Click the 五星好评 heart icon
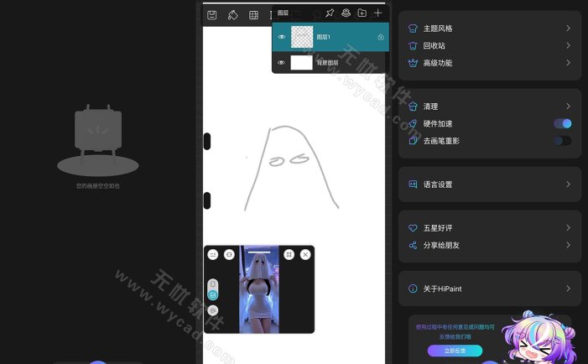Screen dimensions: 588x364 click(x=413, y=227)
